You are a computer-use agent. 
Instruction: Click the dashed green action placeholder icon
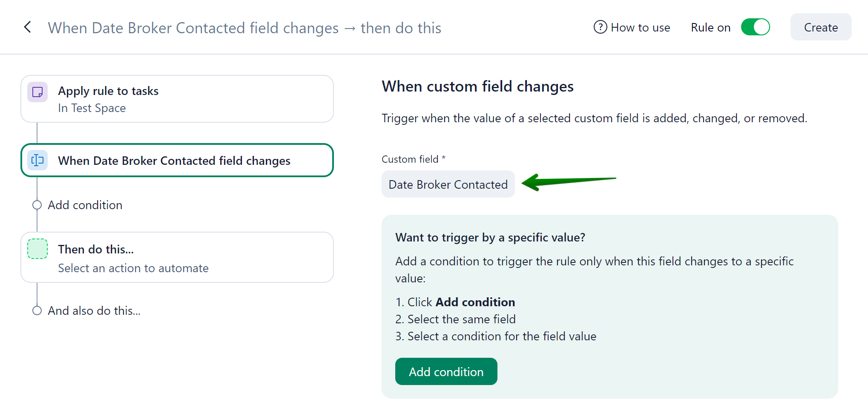click(x=37, y=249)
